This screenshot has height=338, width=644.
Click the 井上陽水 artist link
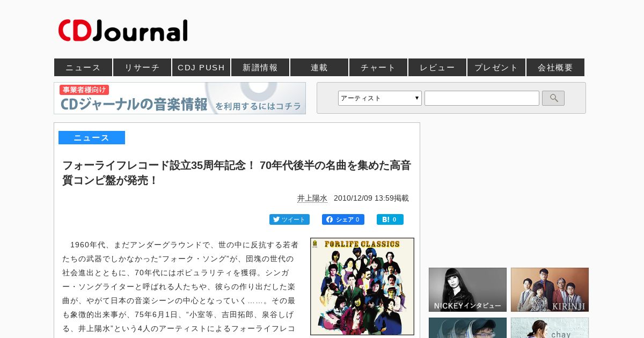pyautogui.click(x=312, y=198)
